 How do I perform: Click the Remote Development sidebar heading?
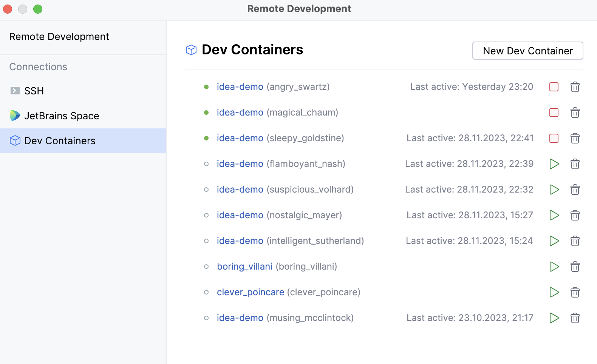pos(59,37)
